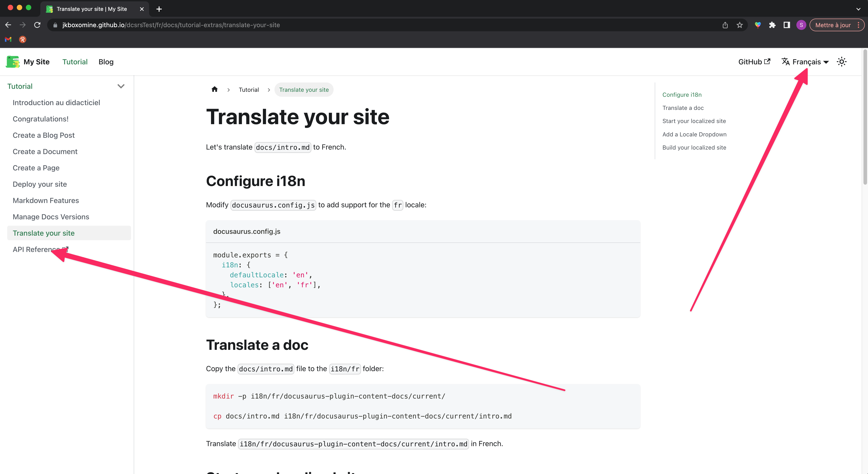The height and width of the screenshot is (474, 868).
Task: Click the cp docs/intro.md command line
Action: pos(362,416)
